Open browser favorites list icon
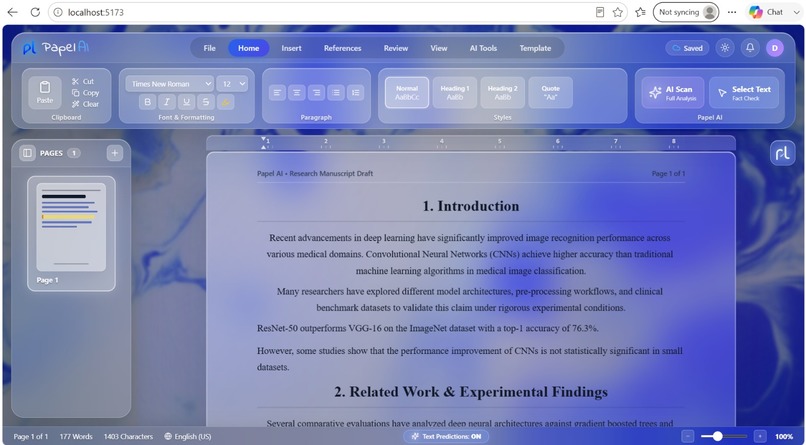This screenshot has height=445, width=806. pos(640,12)
